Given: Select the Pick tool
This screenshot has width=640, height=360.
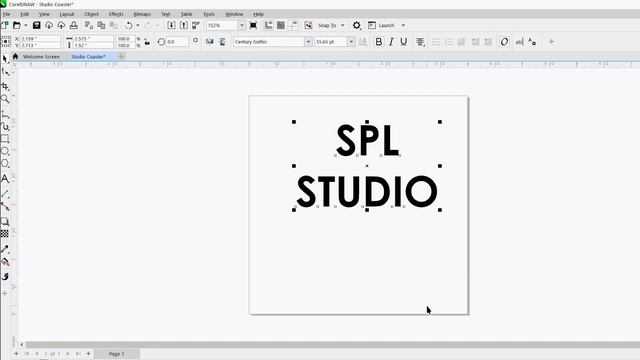Looking at the screenshot, I should pyautogui.click(x=5, y=59).
